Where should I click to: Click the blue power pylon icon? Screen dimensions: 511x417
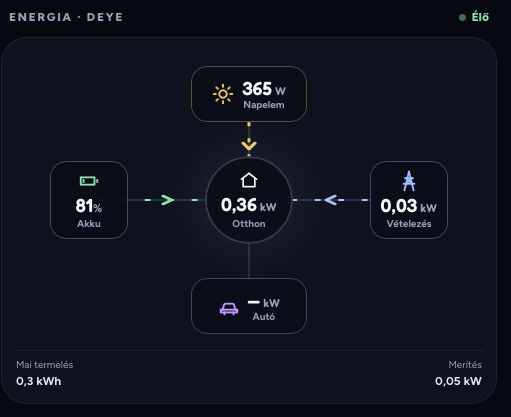click(x=409, y=181)
